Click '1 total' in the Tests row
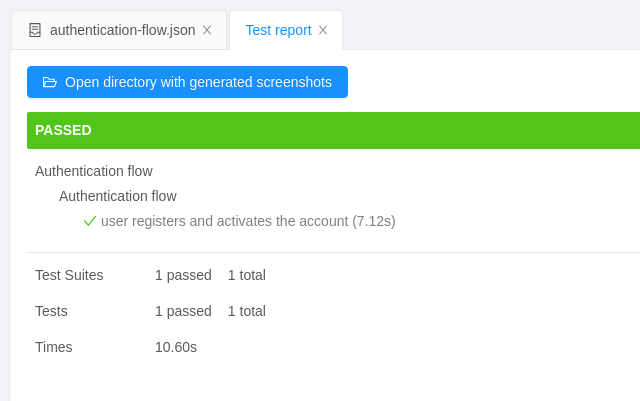 coord(247,311)
